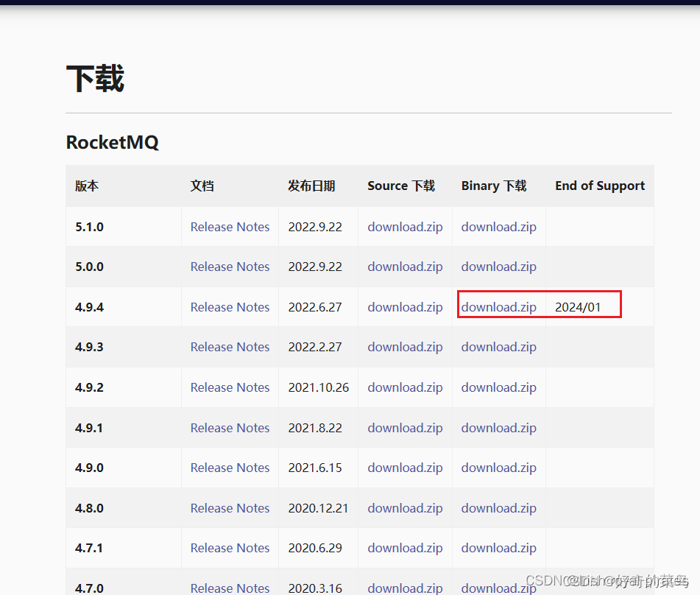Open Release Notes for version 5.0.0
700x595 pixels.
(230, 267)
